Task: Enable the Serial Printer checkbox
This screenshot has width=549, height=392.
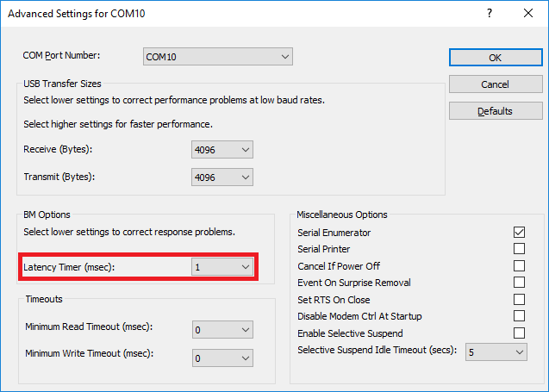Action: click(x=519, y=249)
